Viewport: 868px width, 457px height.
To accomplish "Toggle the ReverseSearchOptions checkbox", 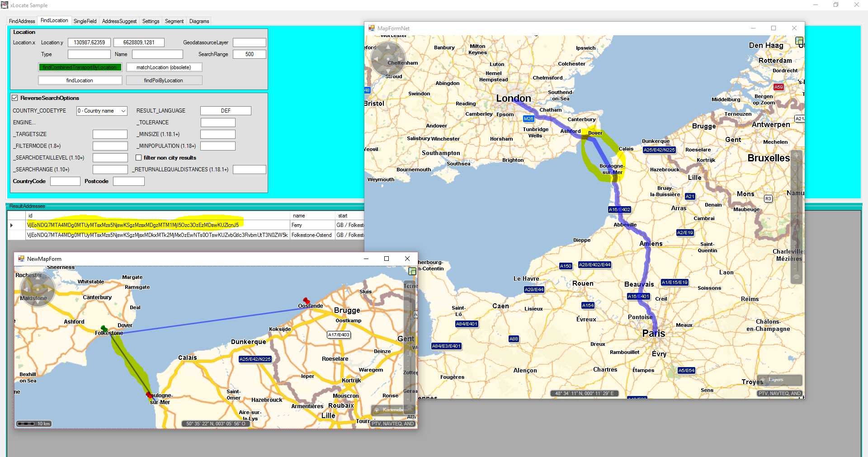I will click(15, 98).
